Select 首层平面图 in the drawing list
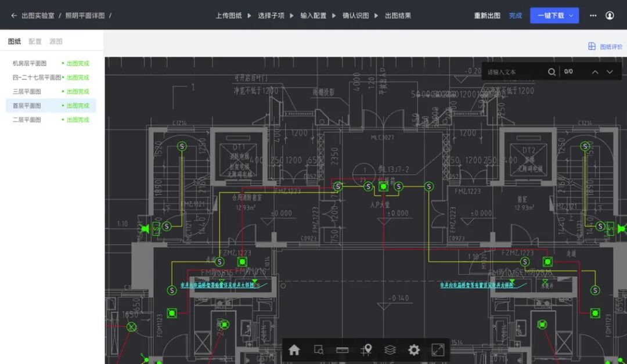The height and width of the screenshot is (364, 627). (51, 106)
